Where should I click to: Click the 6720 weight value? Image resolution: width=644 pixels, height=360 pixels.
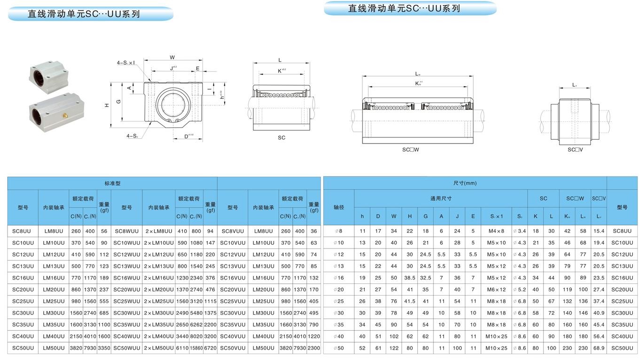click(x=211, y=348)
